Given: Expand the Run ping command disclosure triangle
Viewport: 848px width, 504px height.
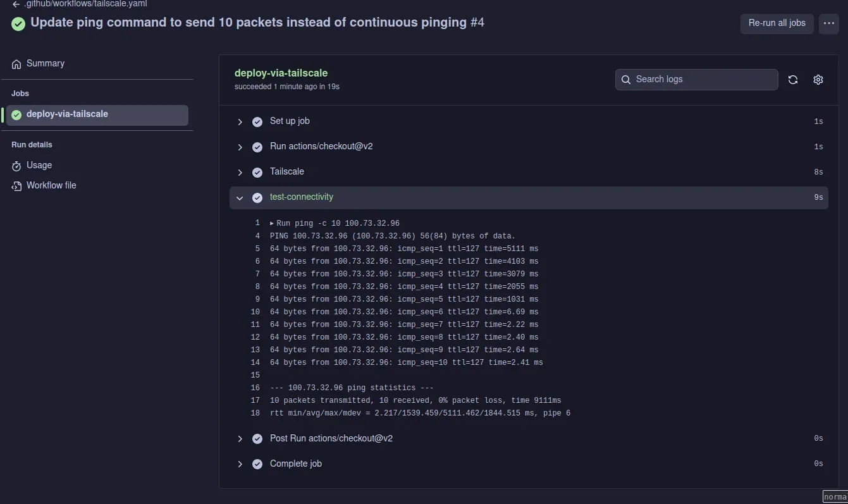Looking at the screenshot, I should click(272, 223).
